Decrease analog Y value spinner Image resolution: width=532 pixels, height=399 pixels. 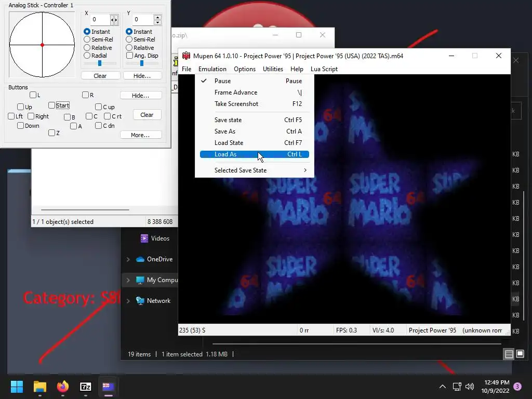coord(157,22)
